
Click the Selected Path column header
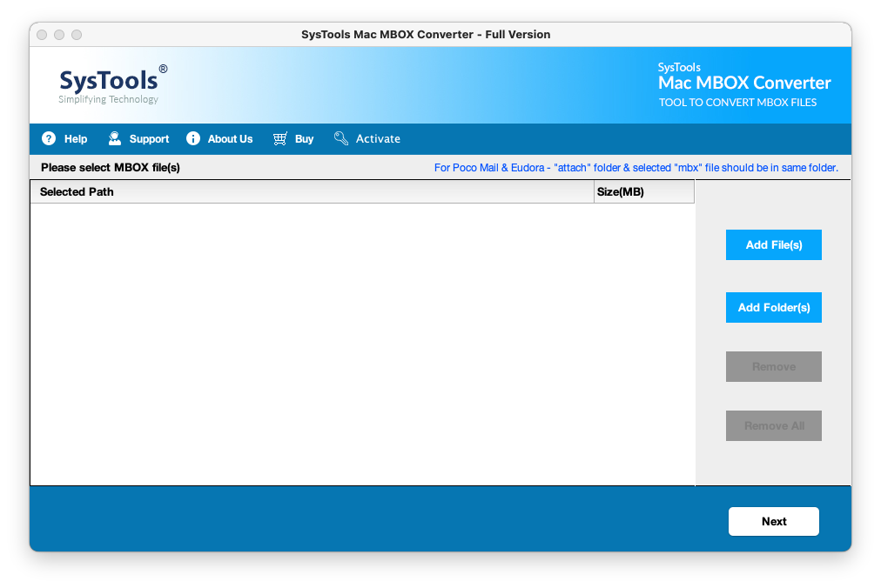click(312, 192)
